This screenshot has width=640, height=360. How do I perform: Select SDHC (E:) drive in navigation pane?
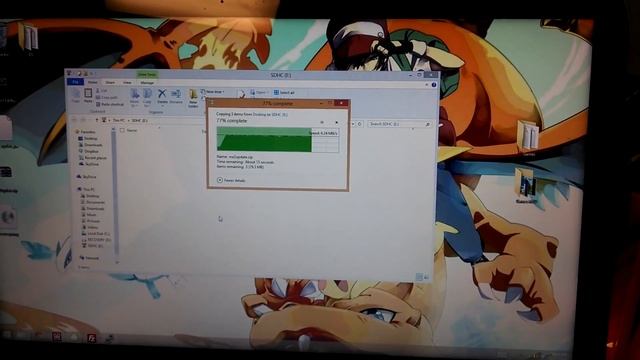[93, 246]
